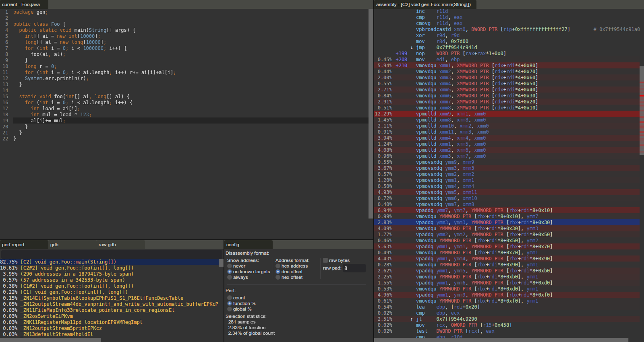The height and width of the screenshot is (342, 644).
Task: Click the raw pad input field
Action: click(354, 268)
